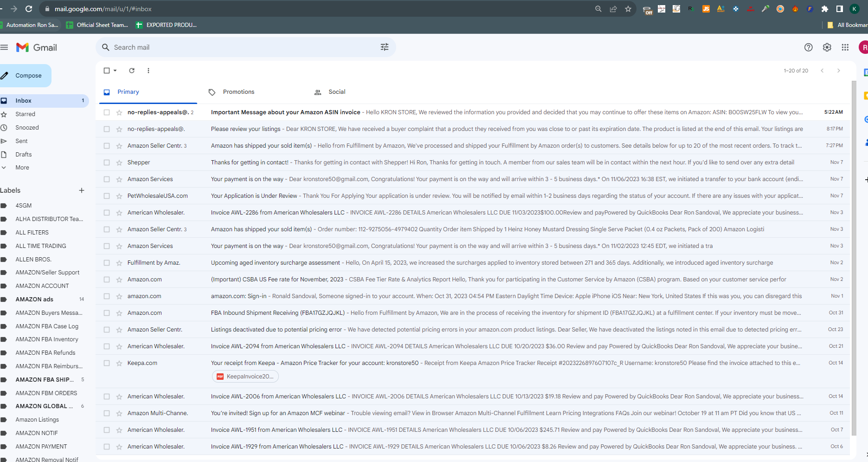Open the browser side panel icon

[x=840, y=9]
